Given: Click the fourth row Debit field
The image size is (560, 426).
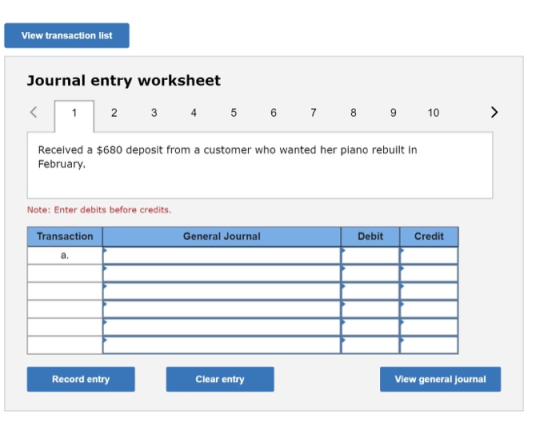Looking at the screenshot, I should point(370,309).
